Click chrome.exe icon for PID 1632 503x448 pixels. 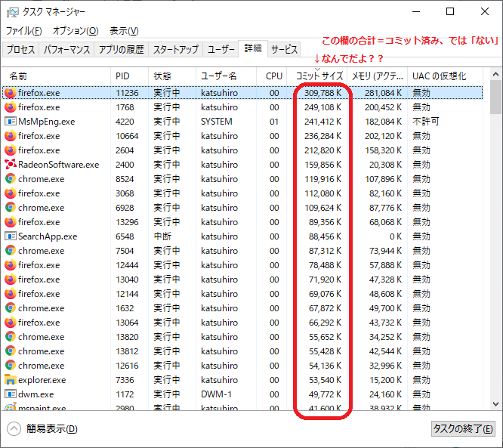click(11, 308)
